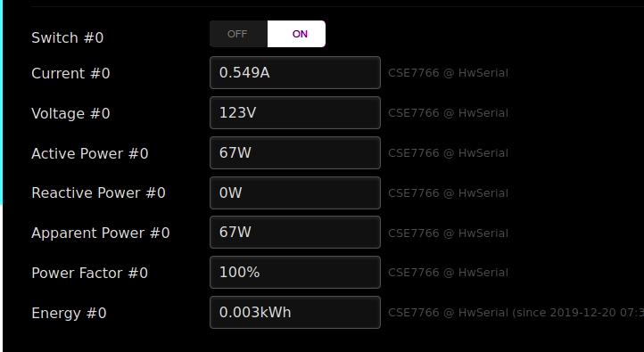Click the Voltage #0 field showing 123V
The height and width of the screenshot is (352, 644).
pos(295,113)
